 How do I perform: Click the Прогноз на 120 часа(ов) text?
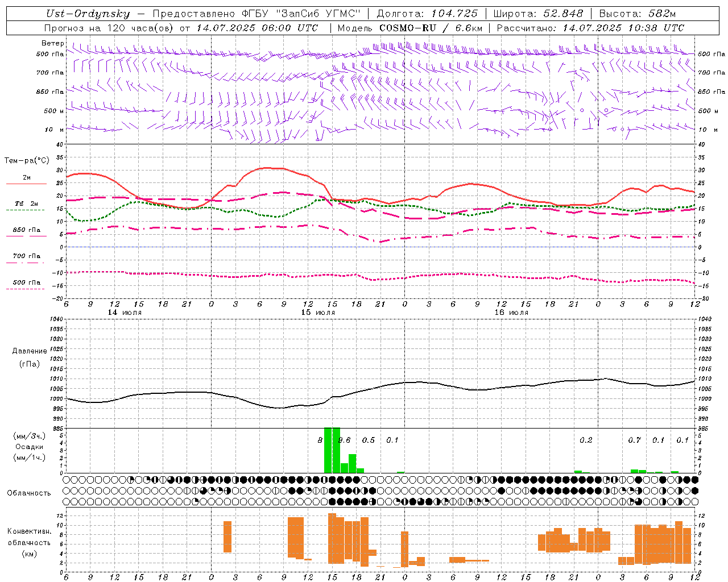pyautogui.click(x=110, y=28)
